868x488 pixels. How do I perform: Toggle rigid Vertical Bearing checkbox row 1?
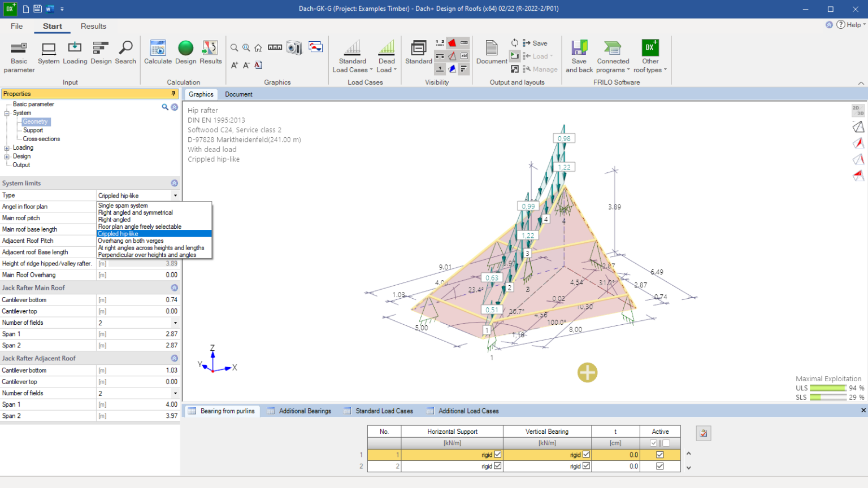point(586,455)
